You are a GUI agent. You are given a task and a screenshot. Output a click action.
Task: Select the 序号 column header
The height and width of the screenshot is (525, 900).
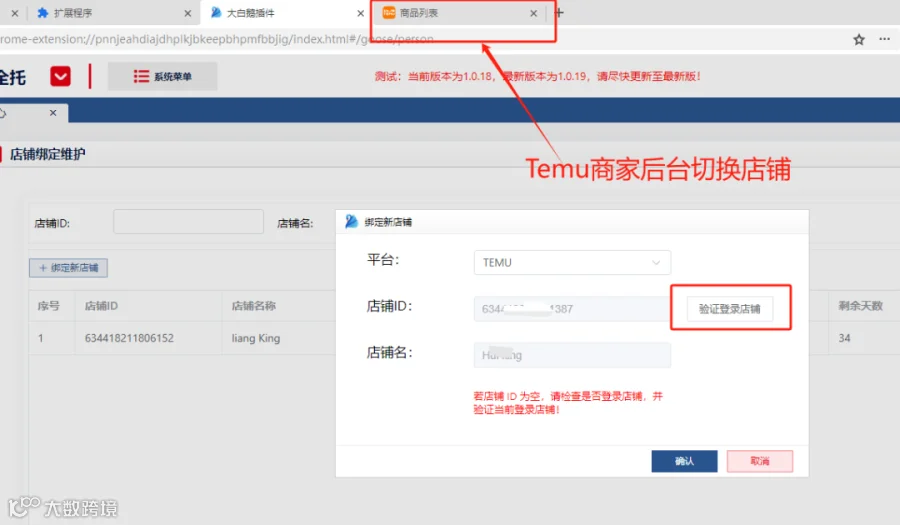click(48, 306)
